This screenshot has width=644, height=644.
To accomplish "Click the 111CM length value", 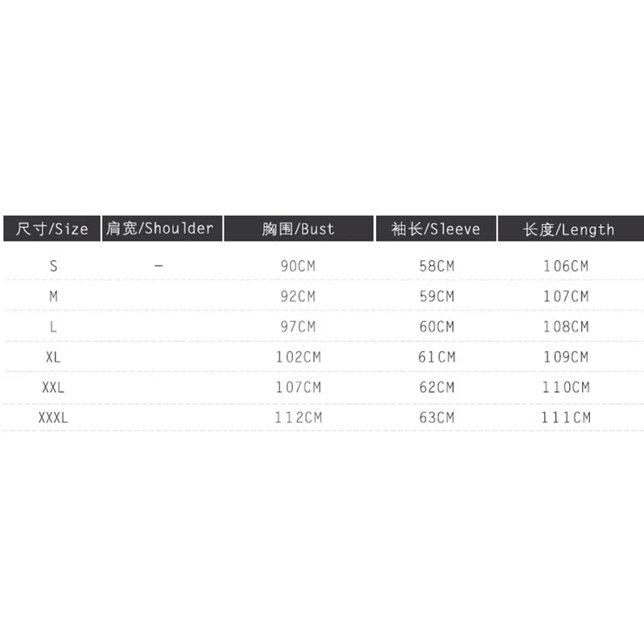I will (566, 418).
